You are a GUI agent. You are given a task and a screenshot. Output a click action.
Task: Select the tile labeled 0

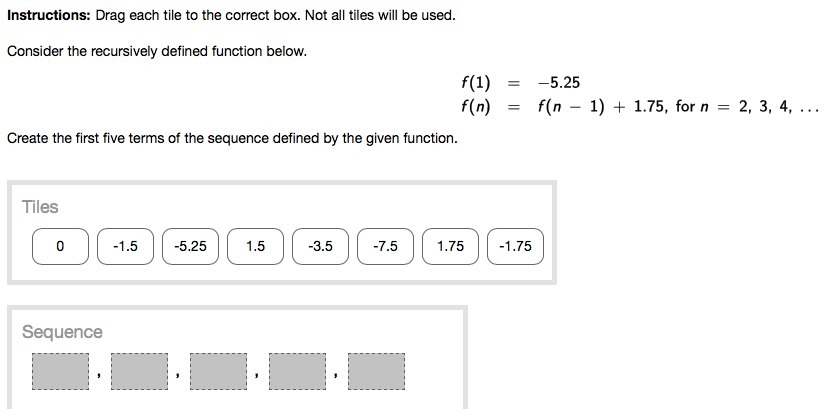(60, 246)
